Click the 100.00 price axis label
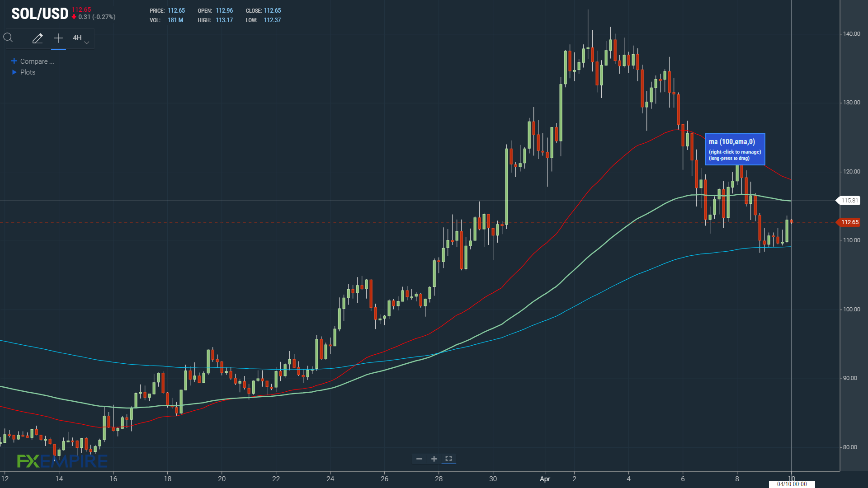Viewport: 868px width, 488px height. (x=851, y=310)
